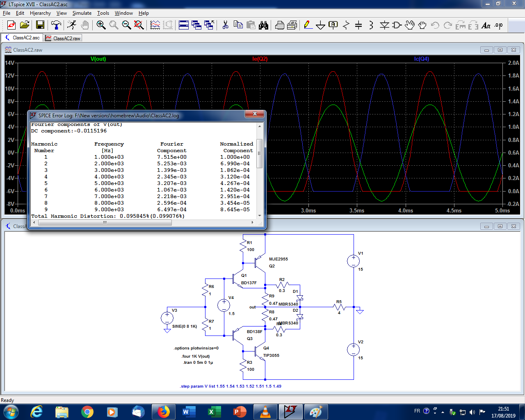Click the New Schematic toolbar icon

tap(11, 25)
